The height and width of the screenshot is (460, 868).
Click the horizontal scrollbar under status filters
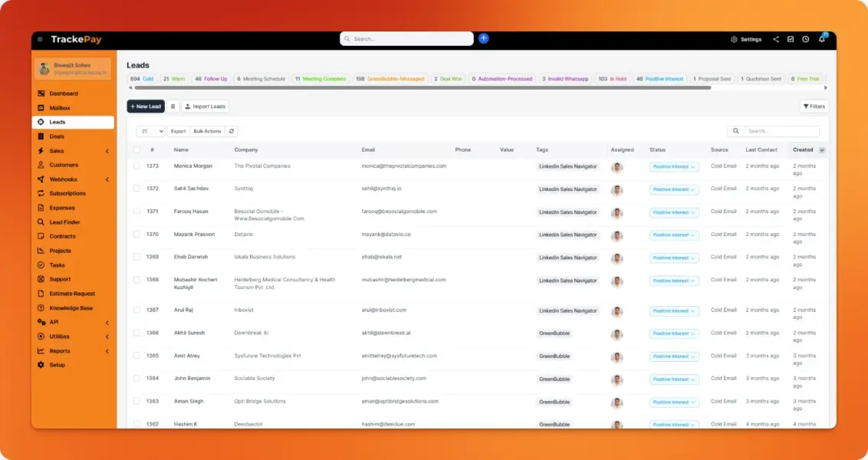coord(422,88)
